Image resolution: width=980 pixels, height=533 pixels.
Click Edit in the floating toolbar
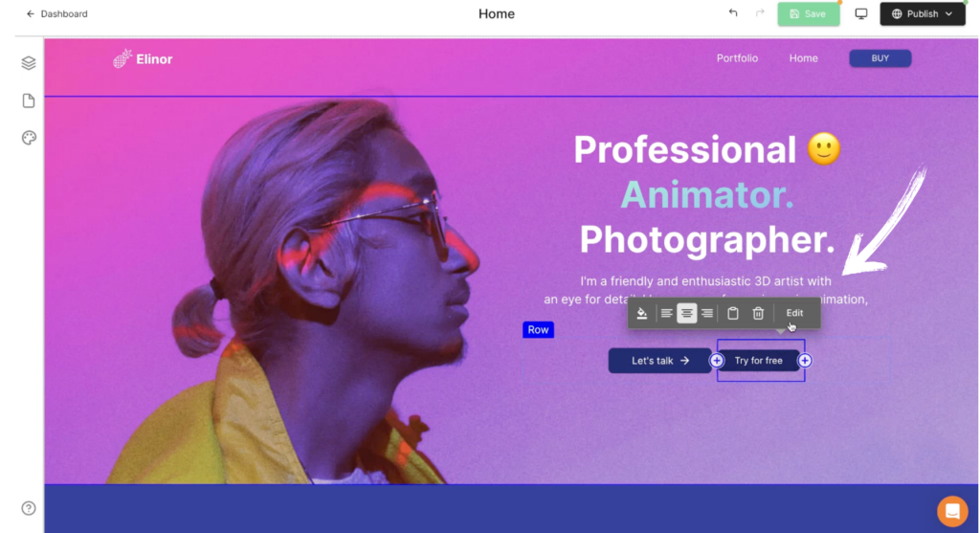point(794,313)
